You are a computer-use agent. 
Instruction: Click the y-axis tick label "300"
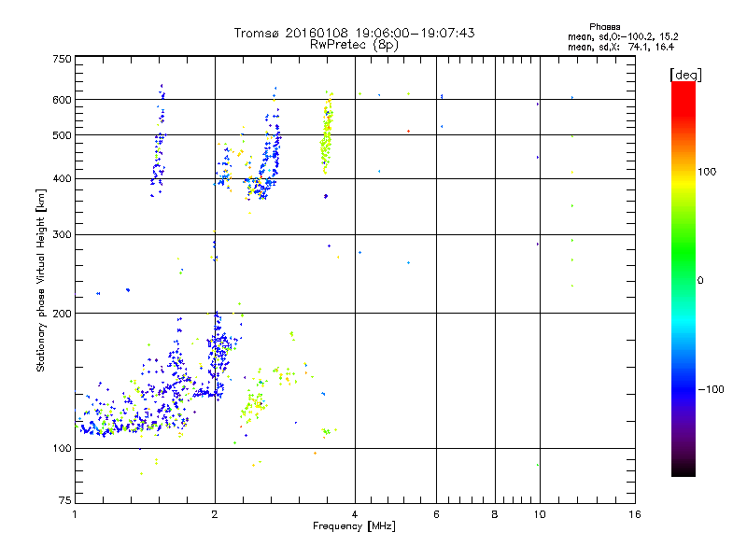[62, 235]
